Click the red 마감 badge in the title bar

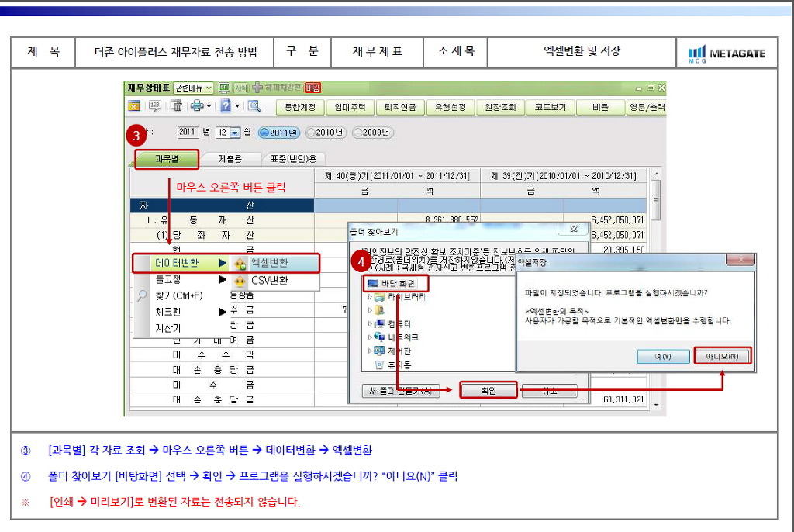(312, 88)
